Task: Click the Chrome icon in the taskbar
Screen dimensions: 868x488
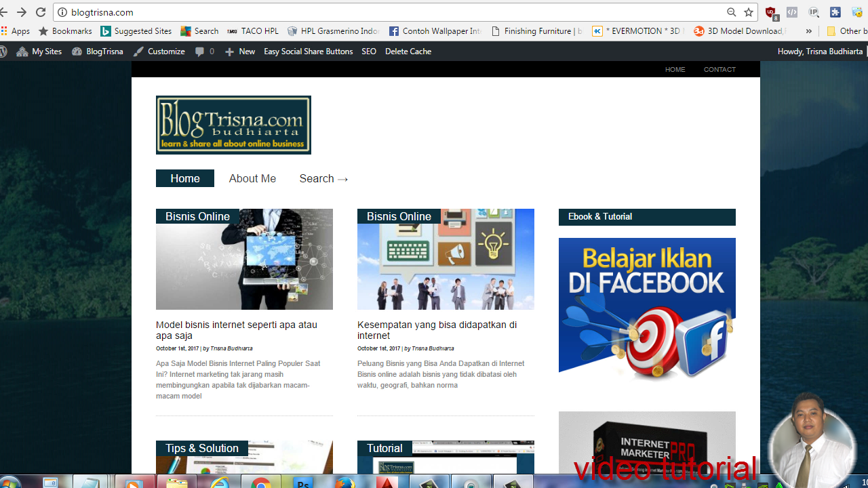Action: coord(261,483)
